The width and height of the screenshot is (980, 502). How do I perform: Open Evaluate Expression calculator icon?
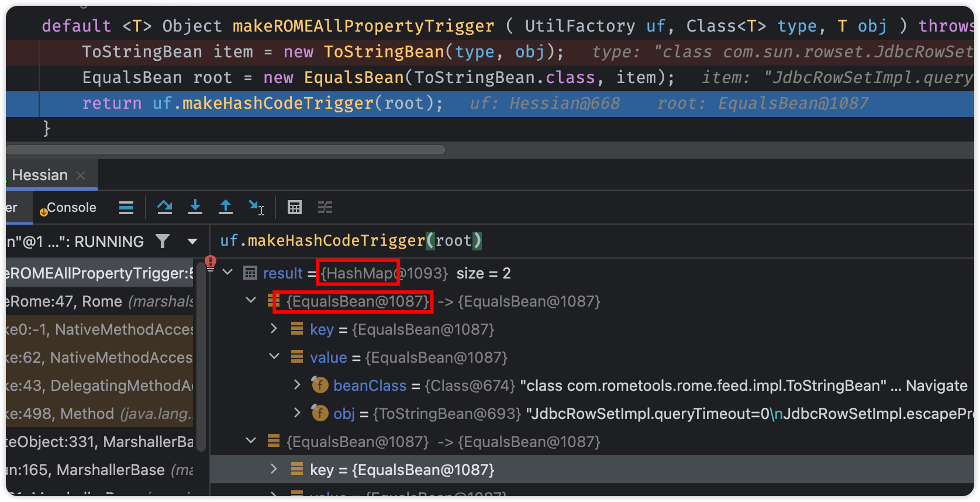(295, 207)
